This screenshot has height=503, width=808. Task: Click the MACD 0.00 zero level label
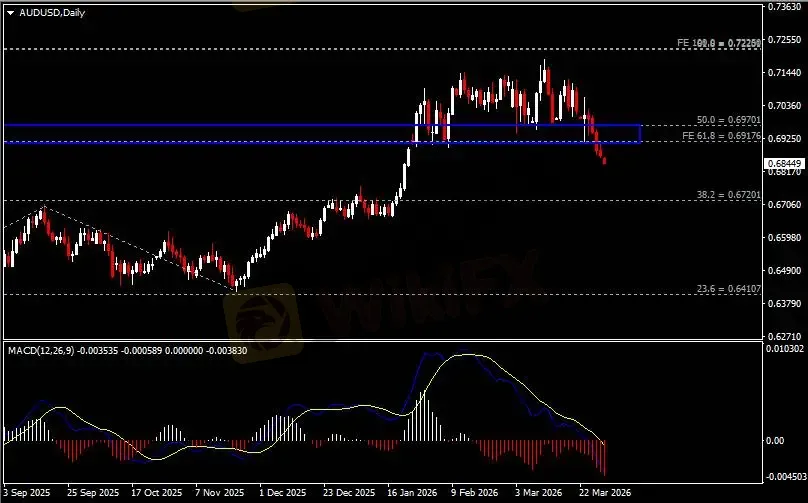click(776, 440)
